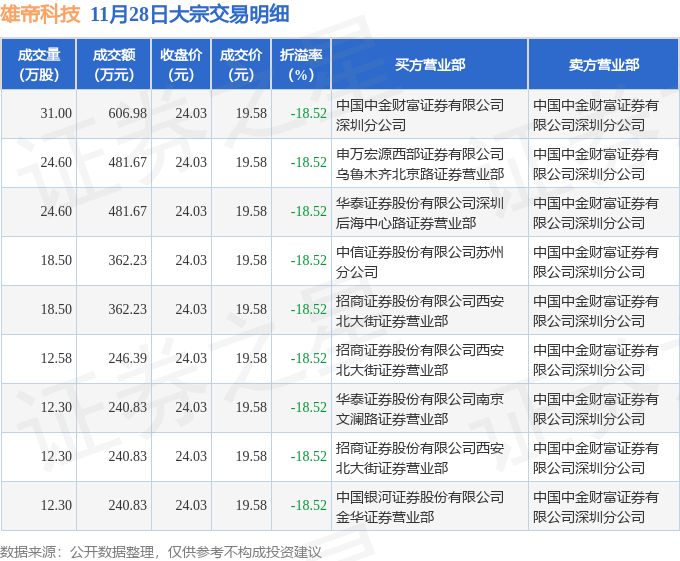The width and height of the screenshot is (680, 561).
Task: Click the 31.00 volume cell
Action: [x=56, y=114]
